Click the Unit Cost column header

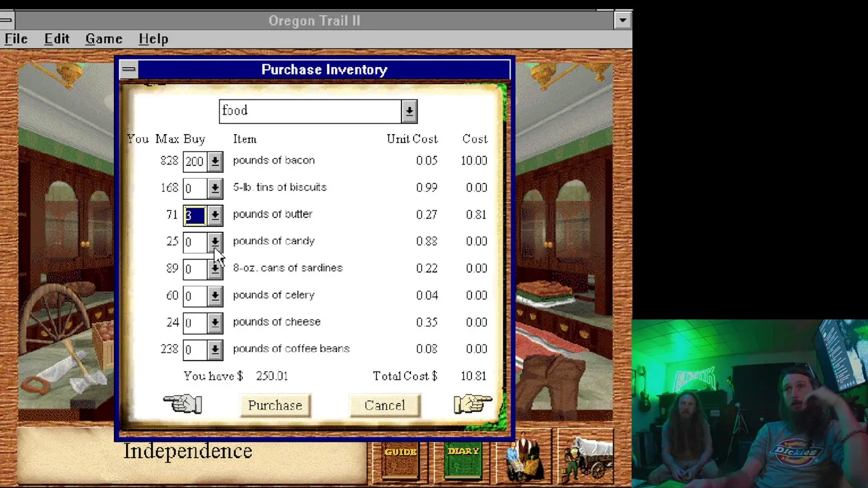click(412, 139)
